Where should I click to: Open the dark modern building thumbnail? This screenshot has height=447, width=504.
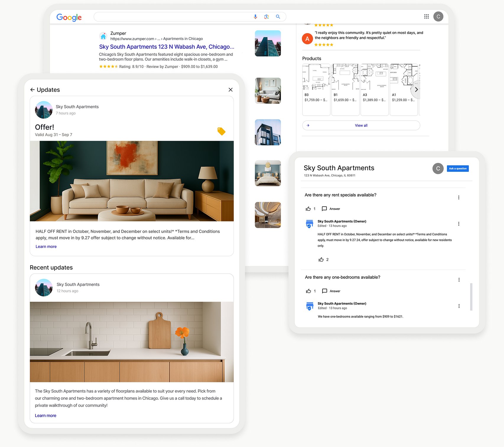268,132
